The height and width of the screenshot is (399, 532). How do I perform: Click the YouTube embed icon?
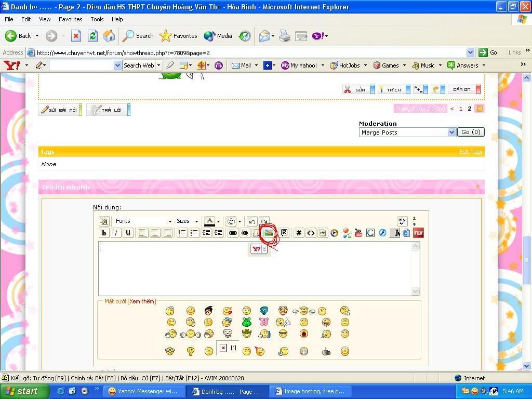tap(358, 233)
